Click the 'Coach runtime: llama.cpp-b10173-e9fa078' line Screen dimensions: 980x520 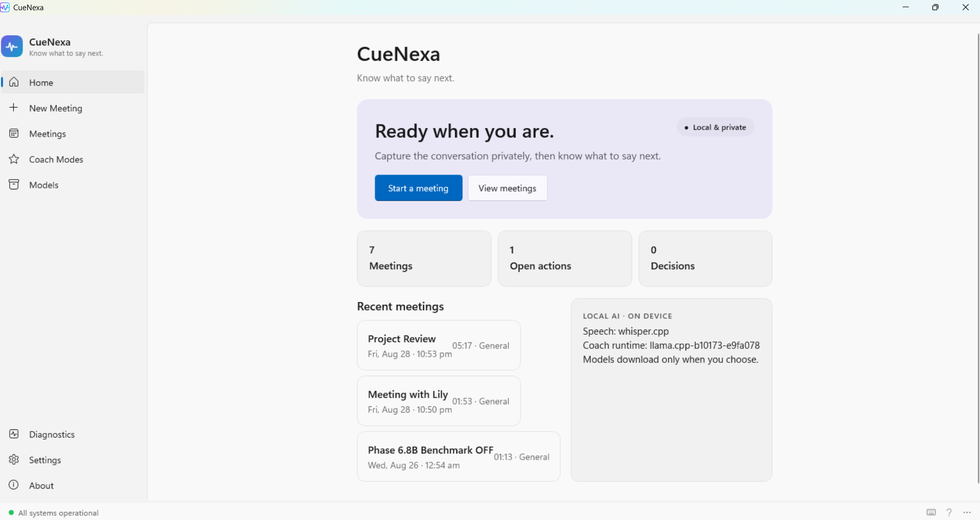click(x=671, y=345)
